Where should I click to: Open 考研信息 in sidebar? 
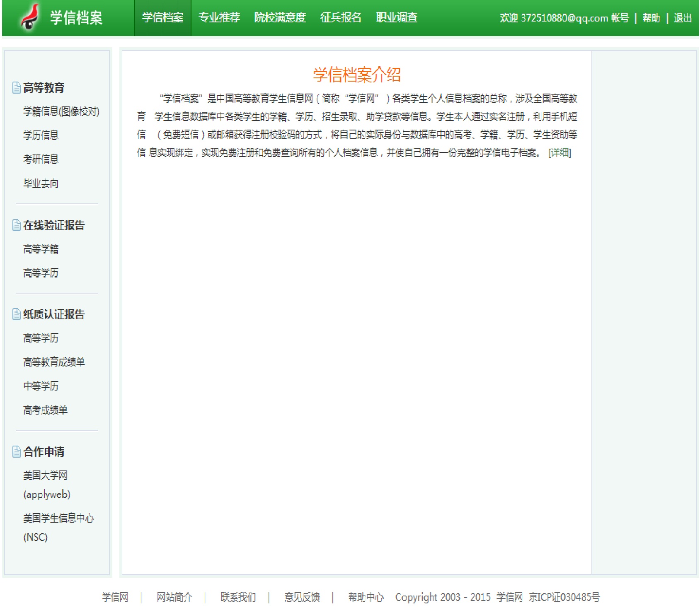click(x=41, y=159)
